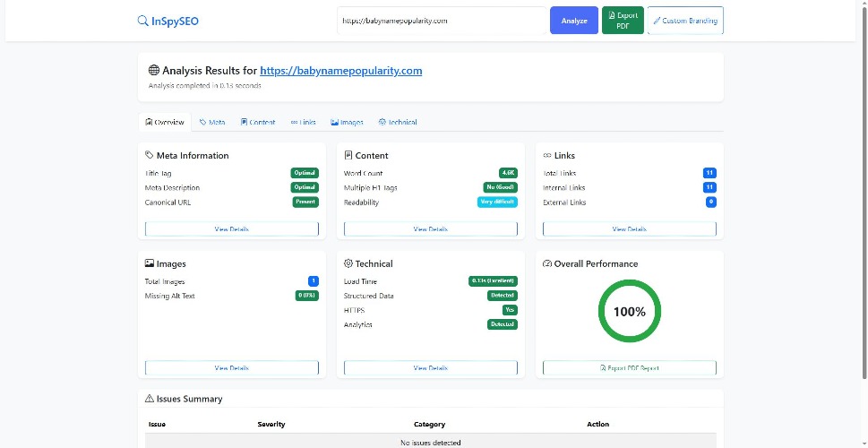Click the gear icon beside Technical heading

coord(348,263)
